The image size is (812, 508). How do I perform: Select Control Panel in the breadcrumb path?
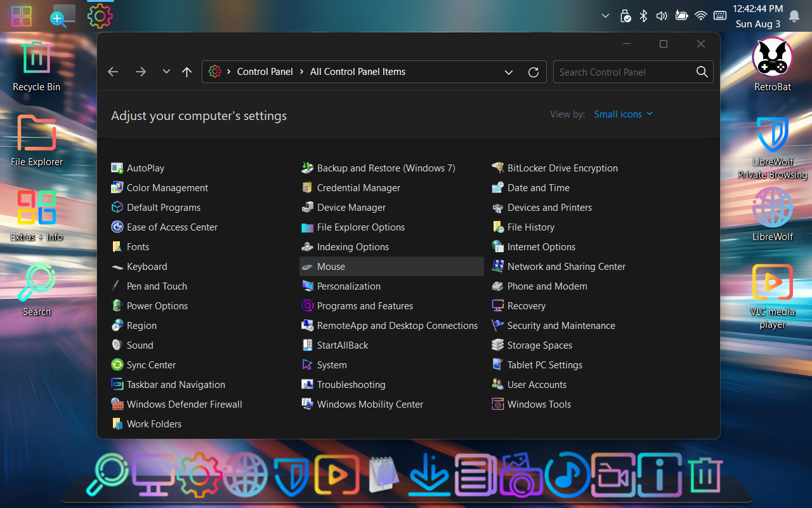(x=265, y=72)
